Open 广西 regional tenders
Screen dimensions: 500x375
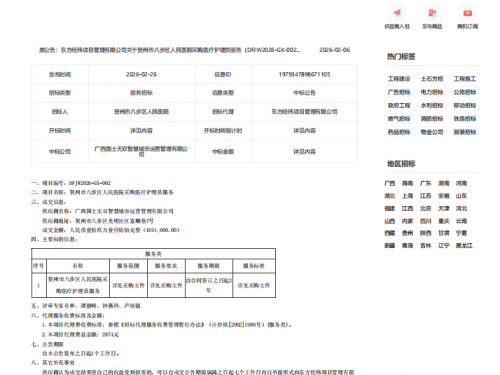pyautogui.click(x=390, y=183)
